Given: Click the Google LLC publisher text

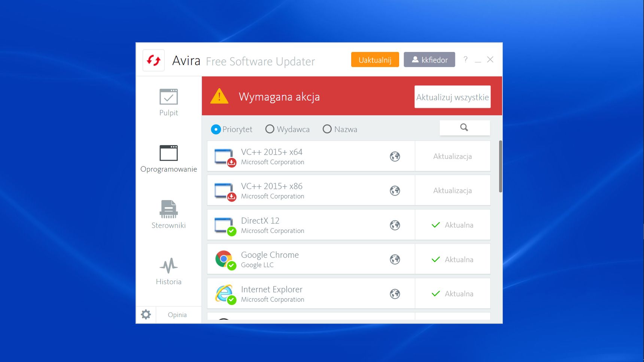Looking at the screenshot, I should [x=258, y=265].
